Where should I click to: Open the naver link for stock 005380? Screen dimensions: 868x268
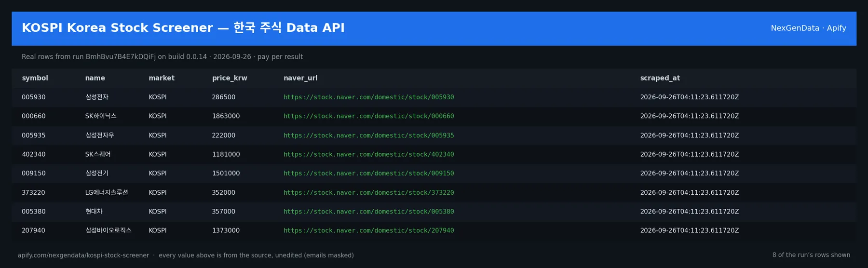click(368, 211)
